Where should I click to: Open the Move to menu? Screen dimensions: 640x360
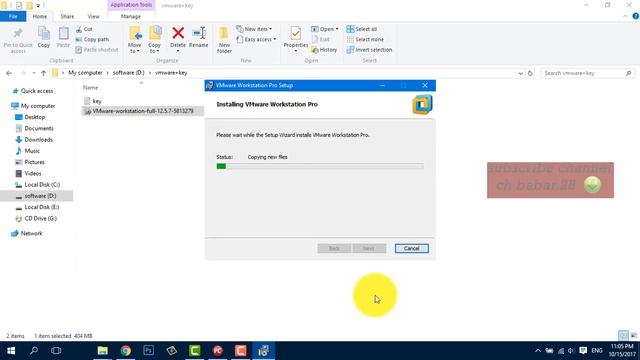point(135,40)
